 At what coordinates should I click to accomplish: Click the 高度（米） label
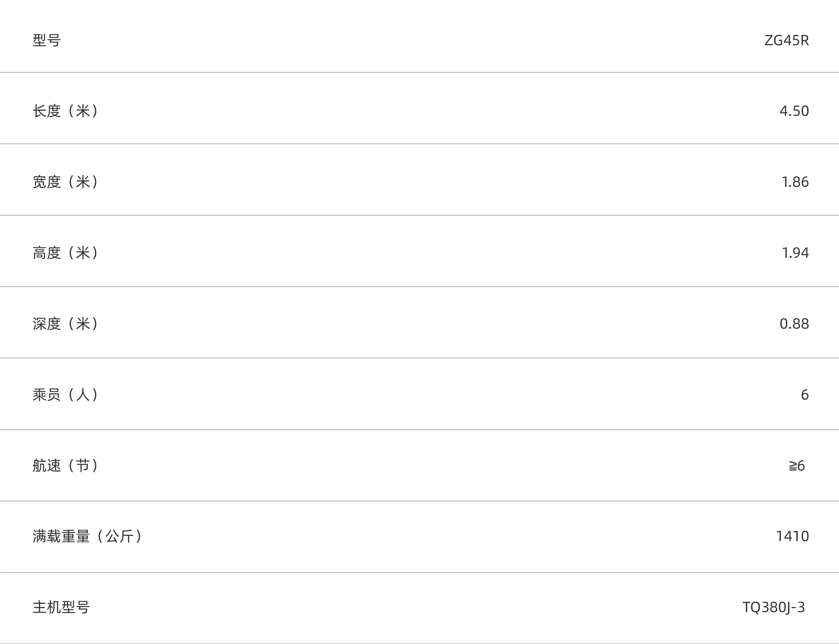tap(66, 253)
